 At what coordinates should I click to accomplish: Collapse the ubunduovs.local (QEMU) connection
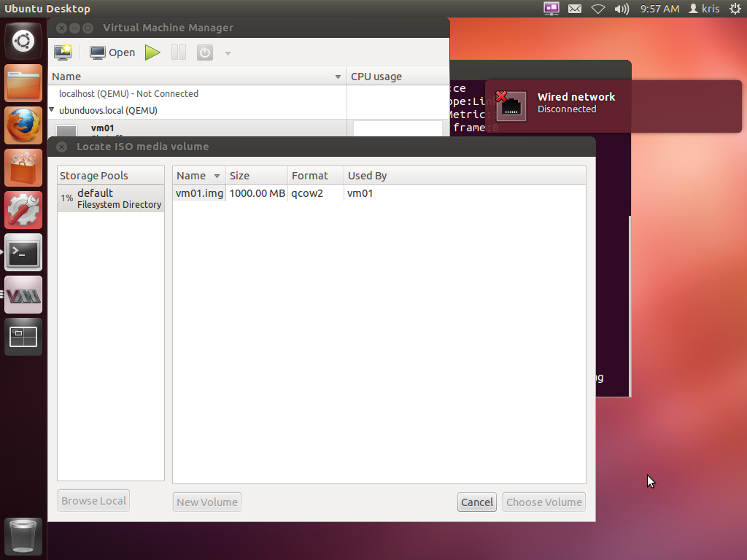click(x=52, y=110)
